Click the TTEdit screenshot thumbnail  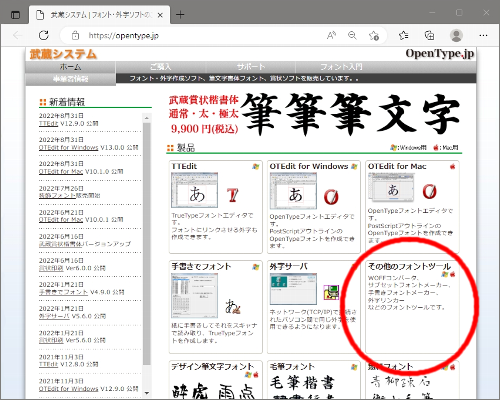194,190
